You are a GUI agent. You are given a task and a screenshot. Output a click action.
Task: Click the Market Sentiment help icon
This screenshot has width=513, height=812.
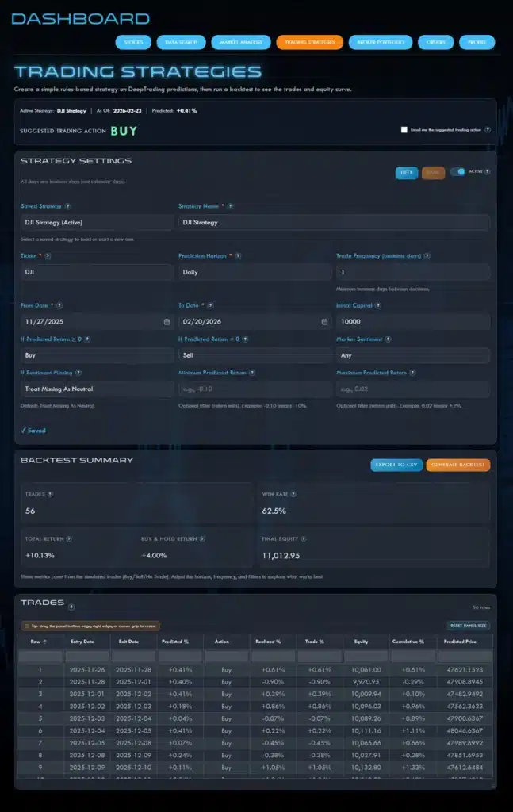point(389,339)
